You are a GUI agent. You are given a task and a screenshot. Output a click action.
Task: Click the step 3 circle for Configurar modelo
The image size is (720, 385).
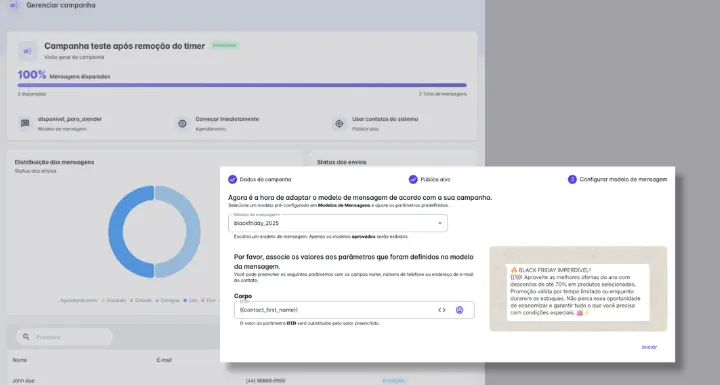pyautogui.click(x=572, y=179)
